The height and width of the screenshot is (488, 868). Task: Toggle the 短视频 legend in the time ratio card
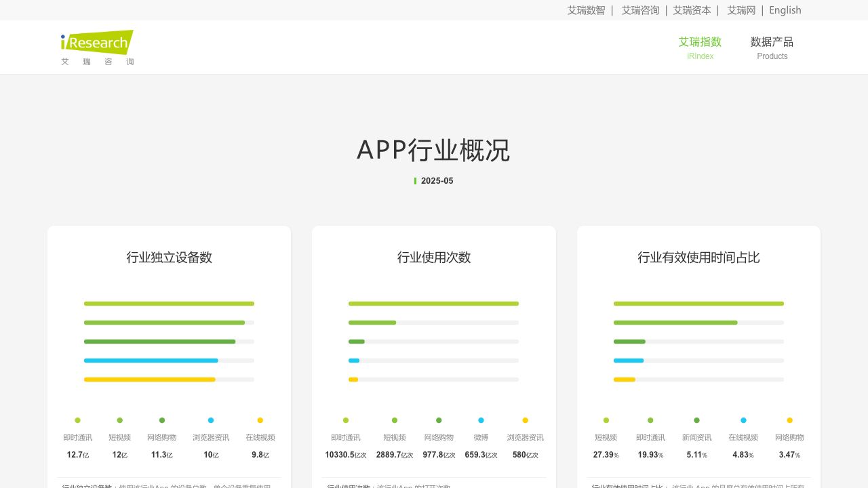[x=606, y=420]
